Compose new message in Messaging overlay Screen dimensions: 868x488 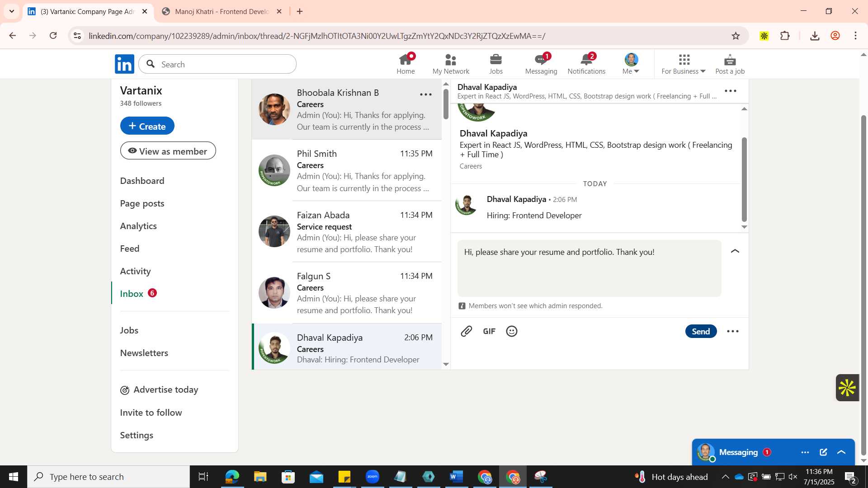(x=823, y=452)
